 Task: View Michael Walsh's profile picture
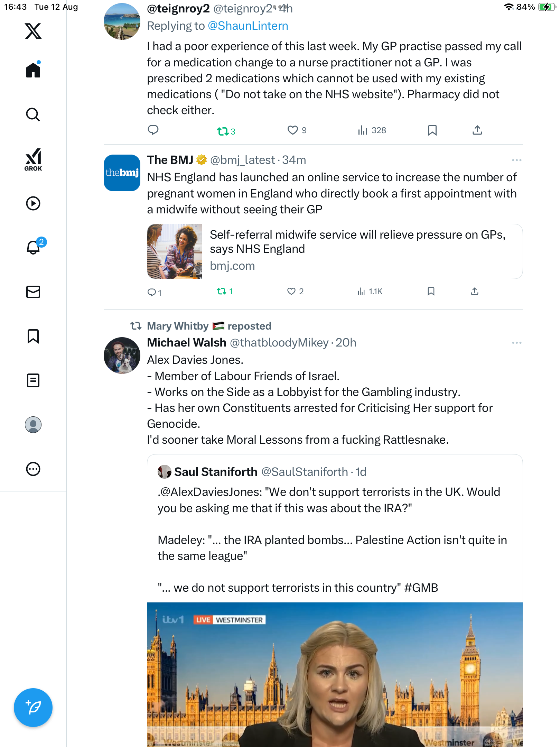tap(122, 356)
